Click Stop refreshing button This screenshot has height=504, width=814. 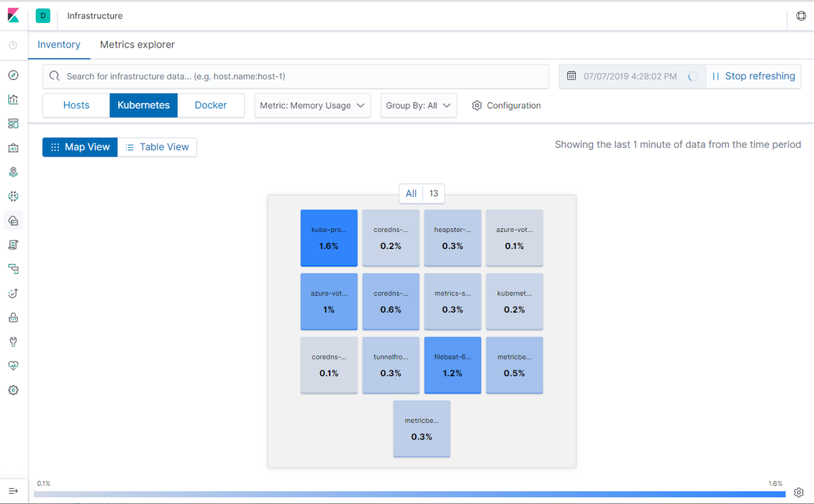pos(754,76)
